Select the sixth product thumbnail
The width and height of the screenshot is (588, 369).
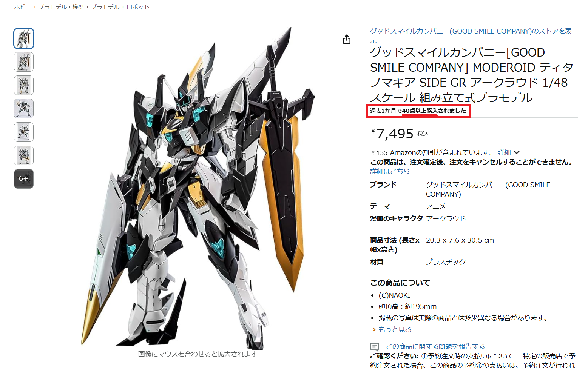tap(24, 155)
